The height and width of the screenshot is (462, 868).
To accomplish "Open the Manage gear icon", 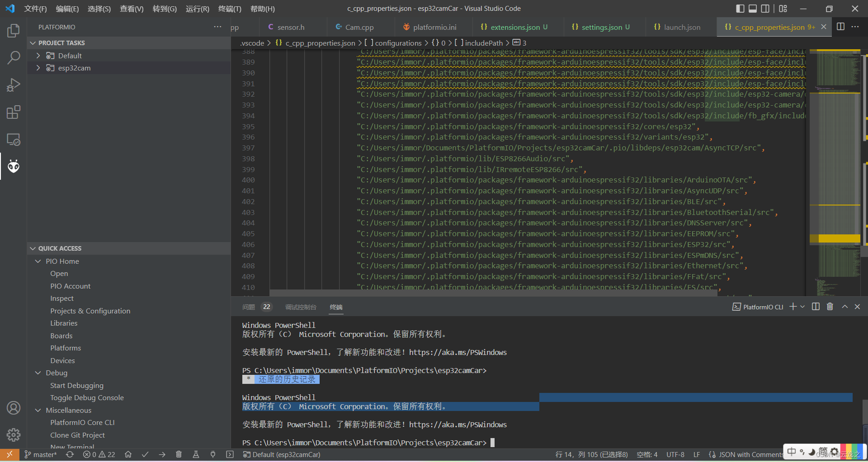I will (14, 435).
